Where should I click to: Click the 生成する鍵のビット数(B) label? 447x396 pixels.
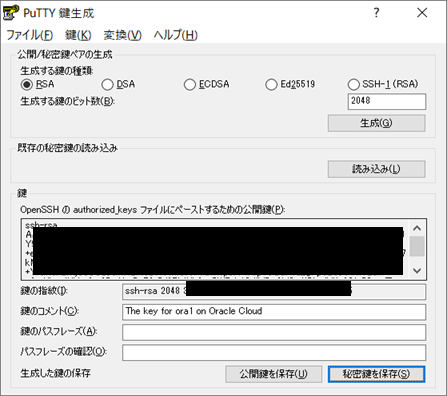point(67,101)
